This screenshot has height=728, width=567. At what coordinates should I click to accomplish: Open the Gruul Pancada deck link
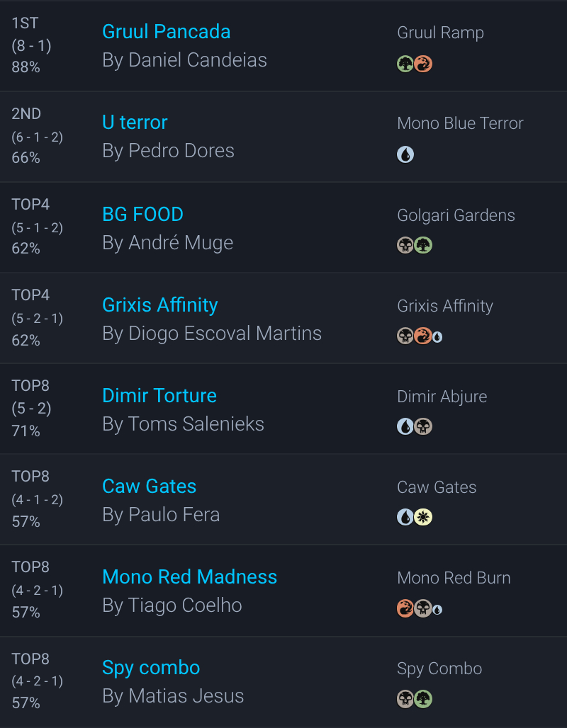166,31
